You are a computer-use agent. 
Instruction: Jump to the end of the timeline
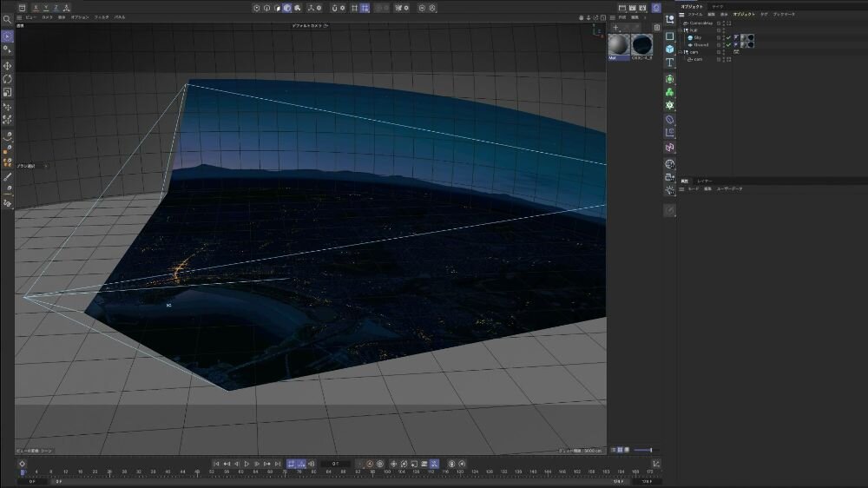point(278,465)
